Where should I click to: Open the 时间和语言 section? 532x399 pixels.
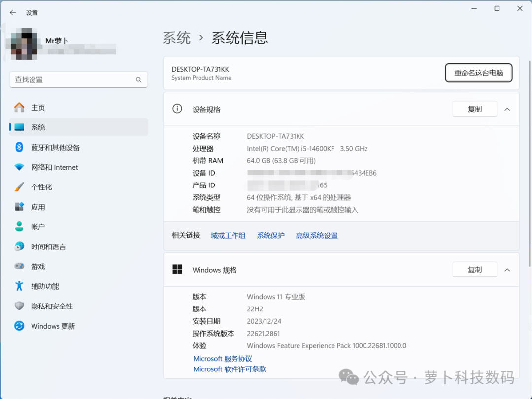coord(79,247)
